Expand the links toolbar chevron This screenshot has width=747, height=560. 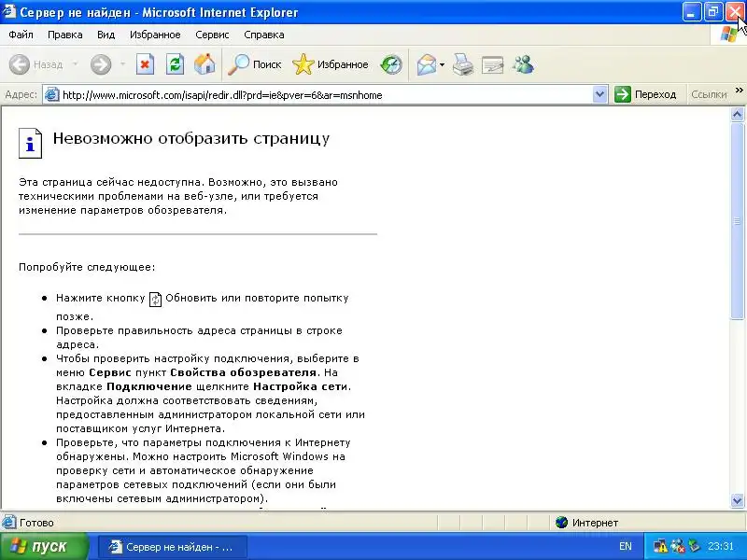[740, 91]
